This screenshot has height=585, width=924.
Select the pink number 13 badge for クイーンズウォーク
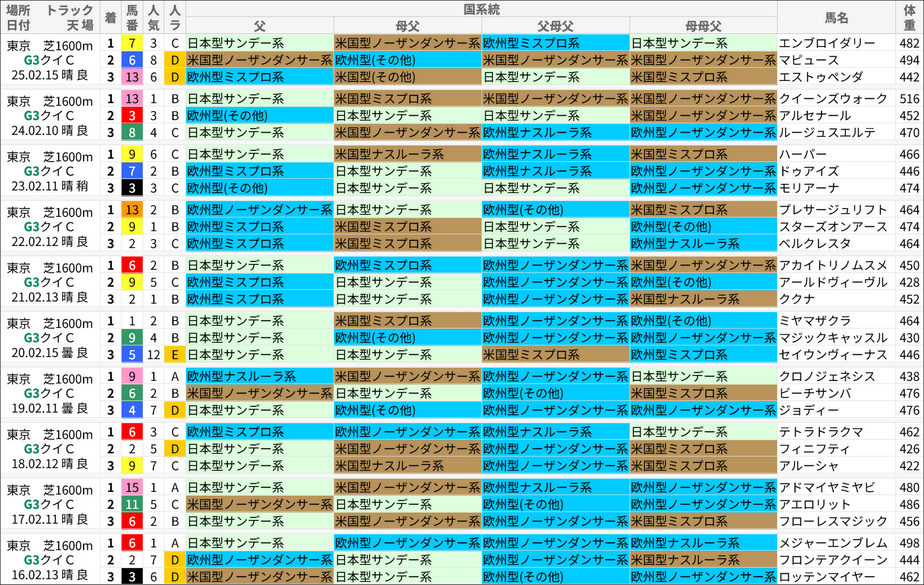pyautogui.click(x=131, y=99)
